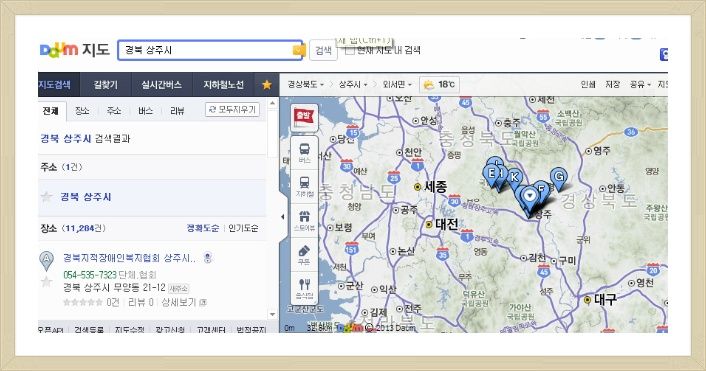Open 리뷰 0 link for the place
Image resolution: width=706 pixels, height=371 pixels.
(x=140, y=302)
